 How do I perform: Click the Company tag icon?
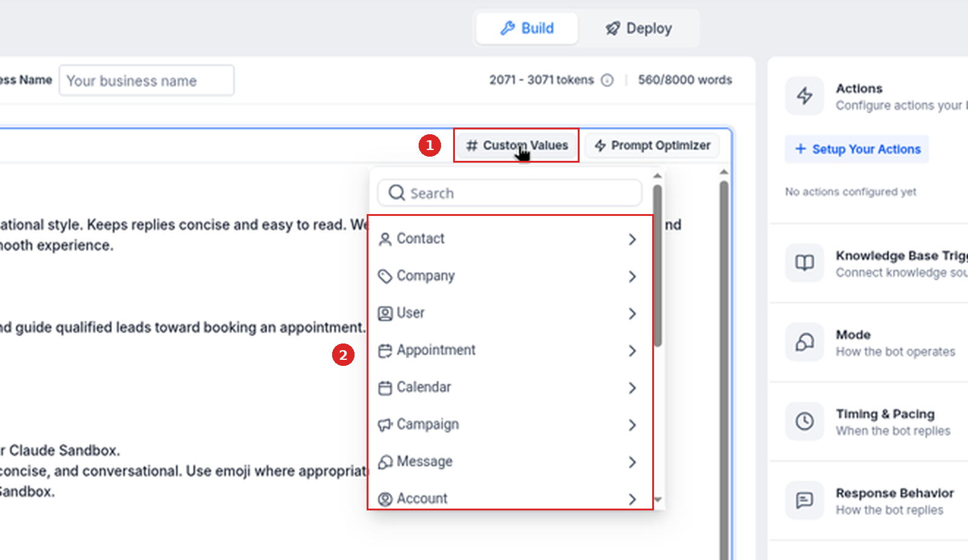(x=385, y=276)
